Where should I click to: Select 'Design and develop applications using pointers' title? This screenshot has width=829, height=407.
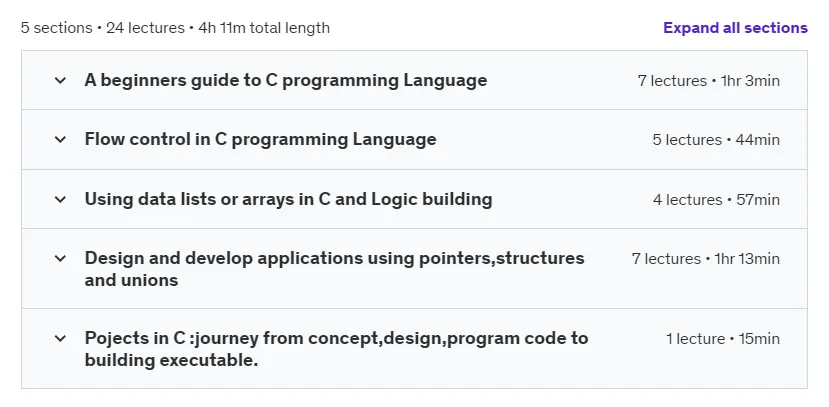coord(334,269)
